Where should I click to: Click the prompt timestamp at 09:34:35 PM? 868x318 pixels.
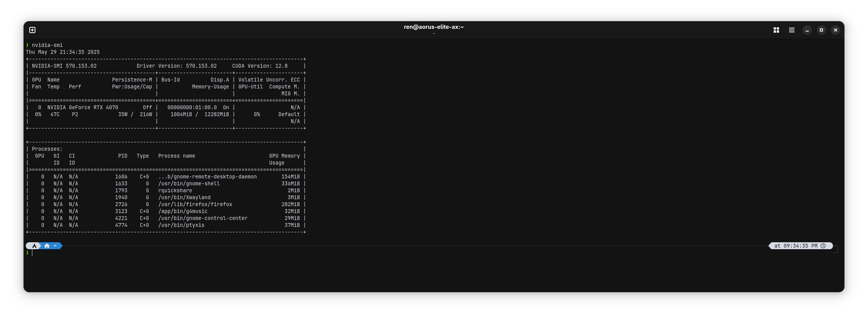pyautogui.click(x=796, y=246)
